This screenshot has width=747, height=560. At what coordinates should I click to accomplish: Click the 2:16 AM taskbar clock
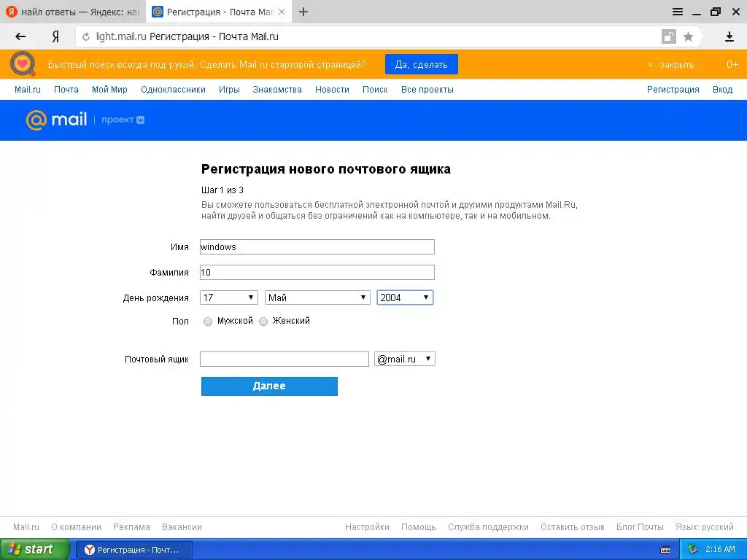pos(720,549)
